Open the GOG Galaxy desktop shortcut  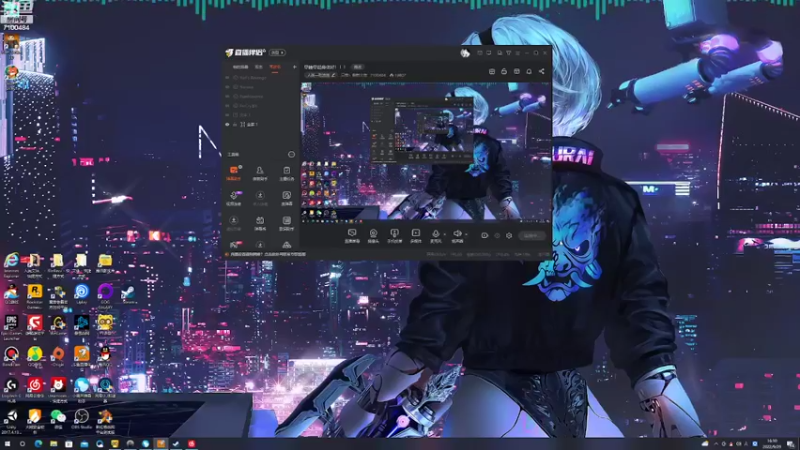coord(105,295)
